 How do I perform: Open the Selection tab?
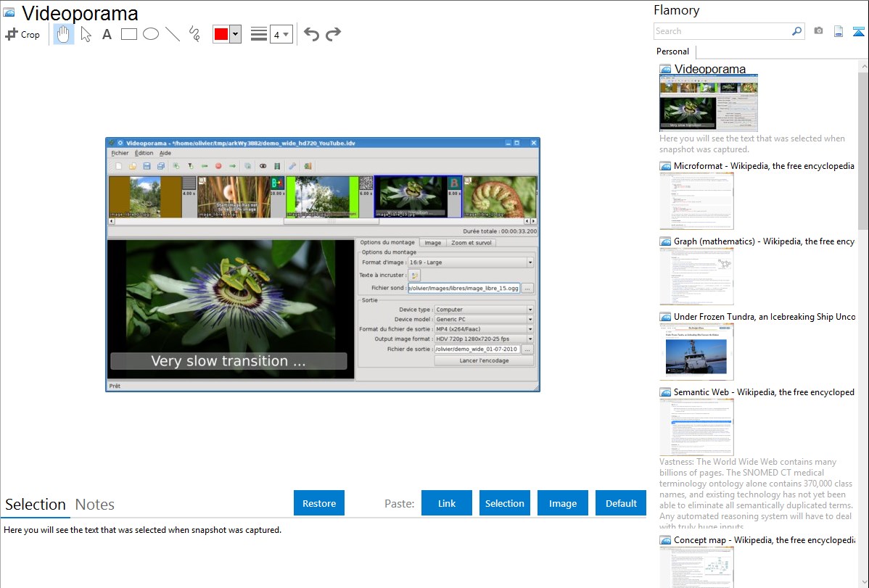(36, 505)
